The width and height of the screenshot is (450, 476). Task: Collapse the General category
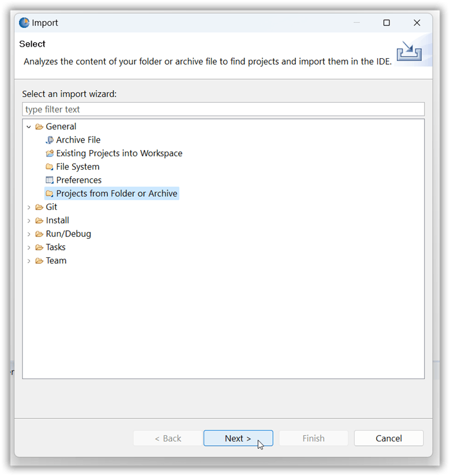coord(29,127)
